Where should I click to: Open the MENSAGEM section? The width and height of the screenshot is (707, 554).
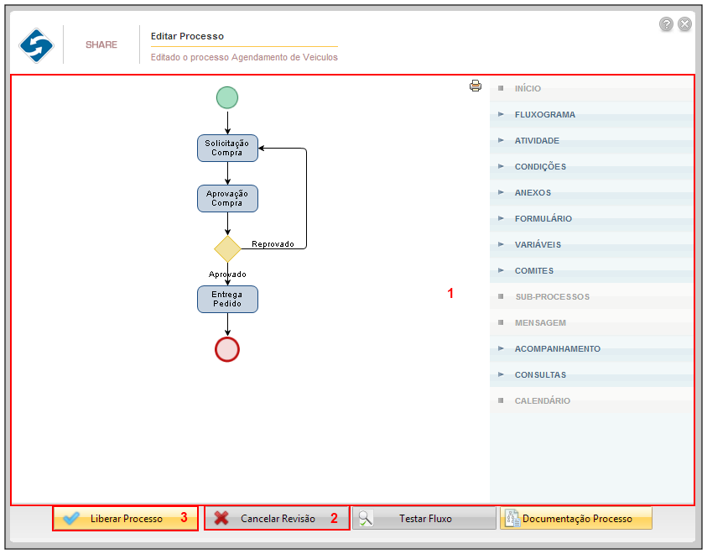point(592,323)
